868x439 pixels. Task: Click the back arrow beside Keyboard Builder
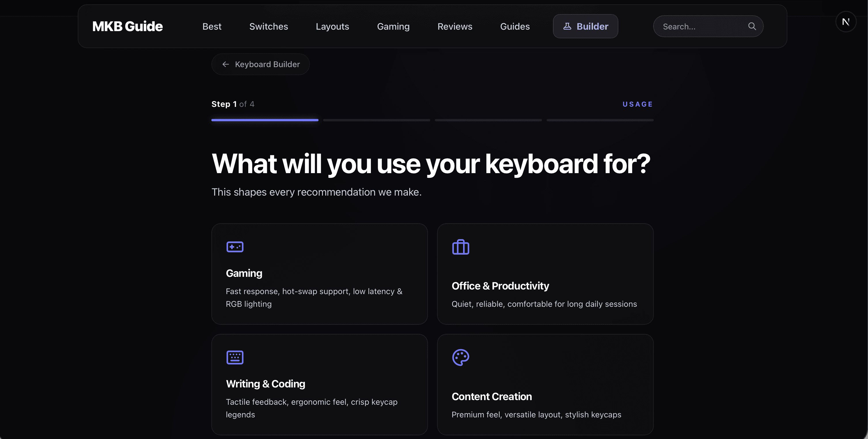tap(226, 64)
